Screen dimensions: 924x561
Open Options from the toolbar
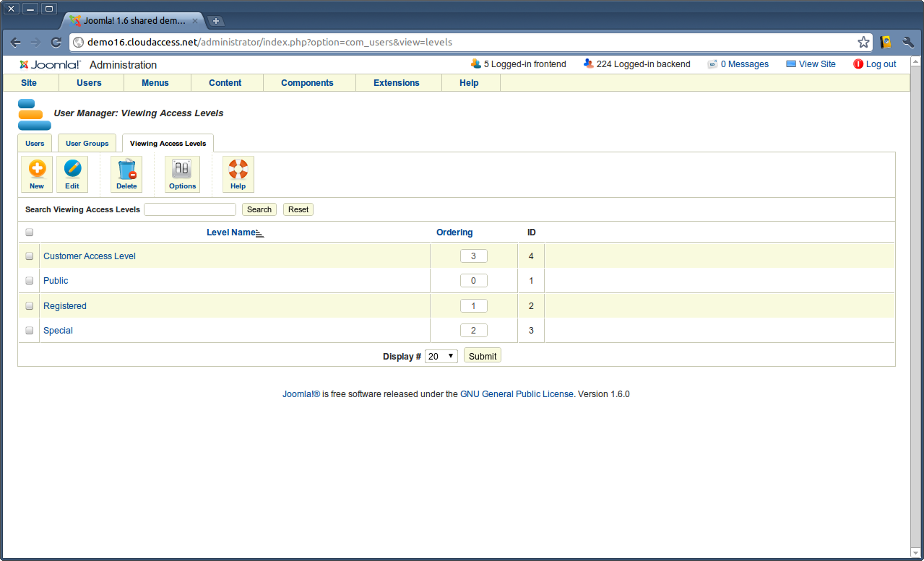pyautogui.click(x=181, y=173)
